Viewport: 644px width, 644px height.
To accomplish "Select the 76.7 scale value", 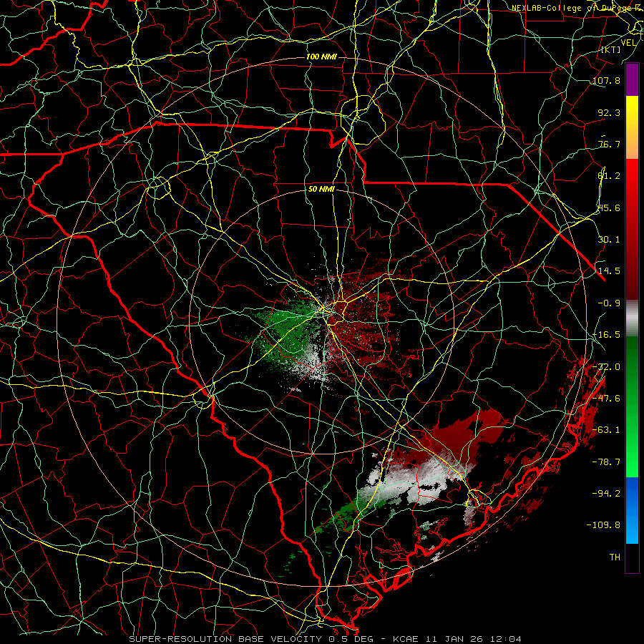I will click(x=609, y=144).
